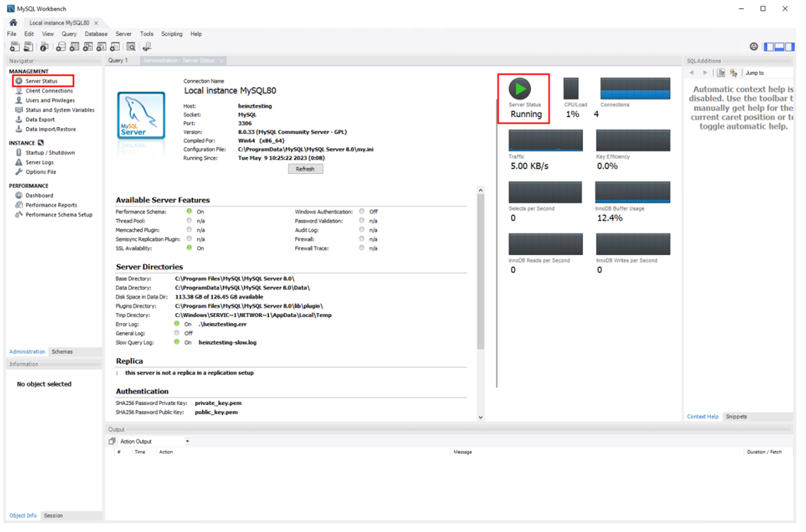Toggle the bottom output panel visibility
The height and width of the screenshot is (532, 806).
coord(779,47)
